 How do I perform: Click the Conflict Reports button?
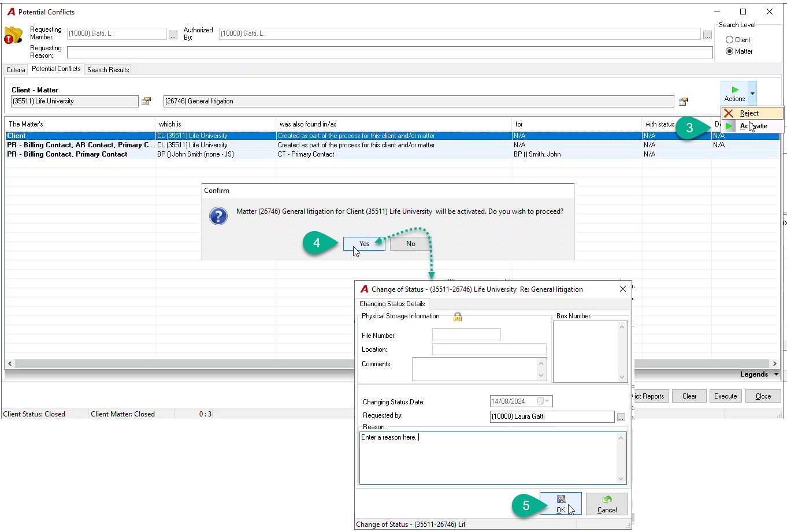point(651,396)
